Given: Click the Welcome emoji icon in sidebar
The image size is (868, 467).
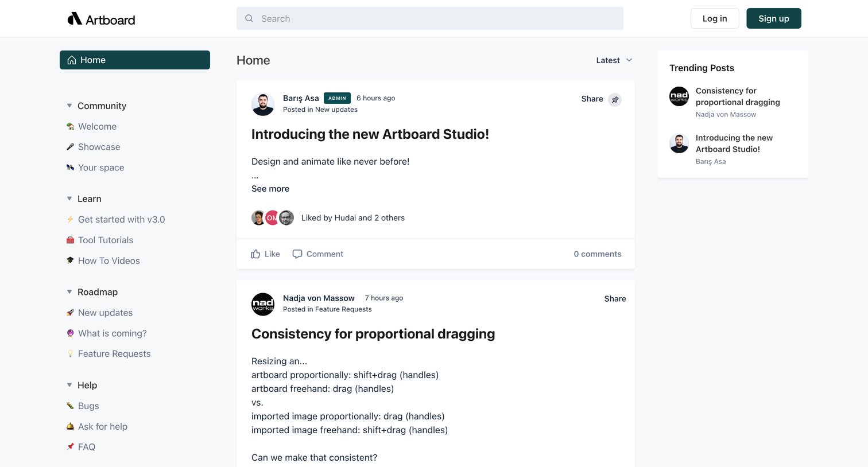Looking at the screenshot, I should click(x=70, y=126).
